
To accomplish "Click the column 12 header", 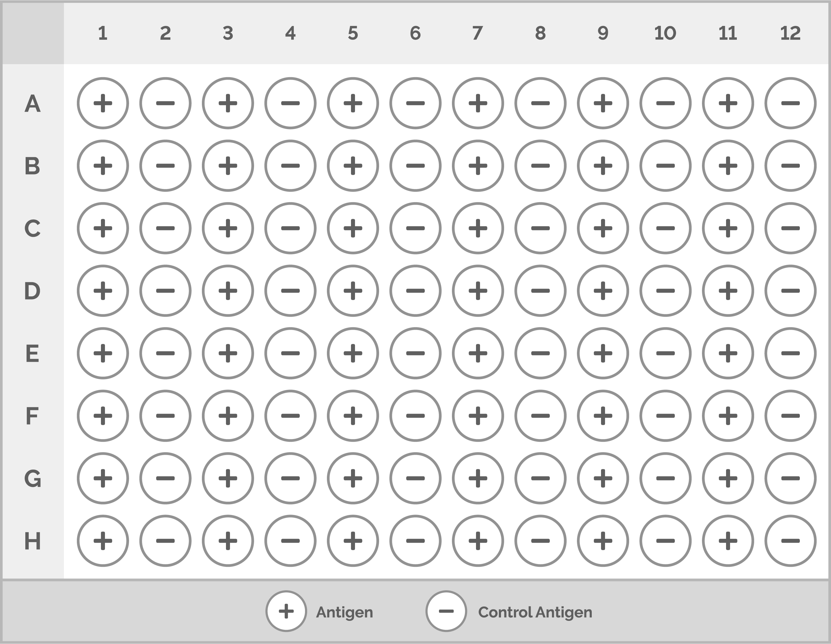I will click(x=790, y=33).
